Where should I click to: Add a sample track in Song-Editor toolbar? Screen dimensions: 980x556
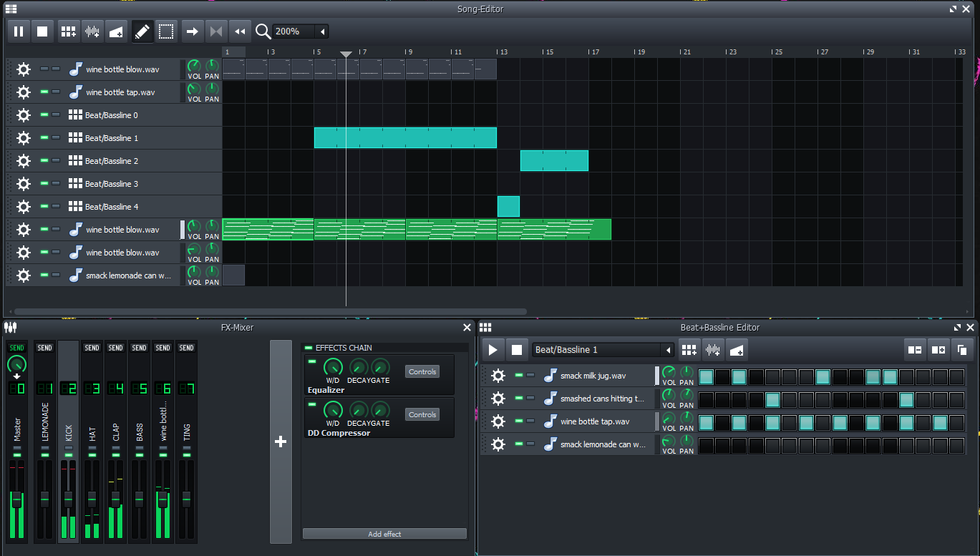tap(92, 31)
